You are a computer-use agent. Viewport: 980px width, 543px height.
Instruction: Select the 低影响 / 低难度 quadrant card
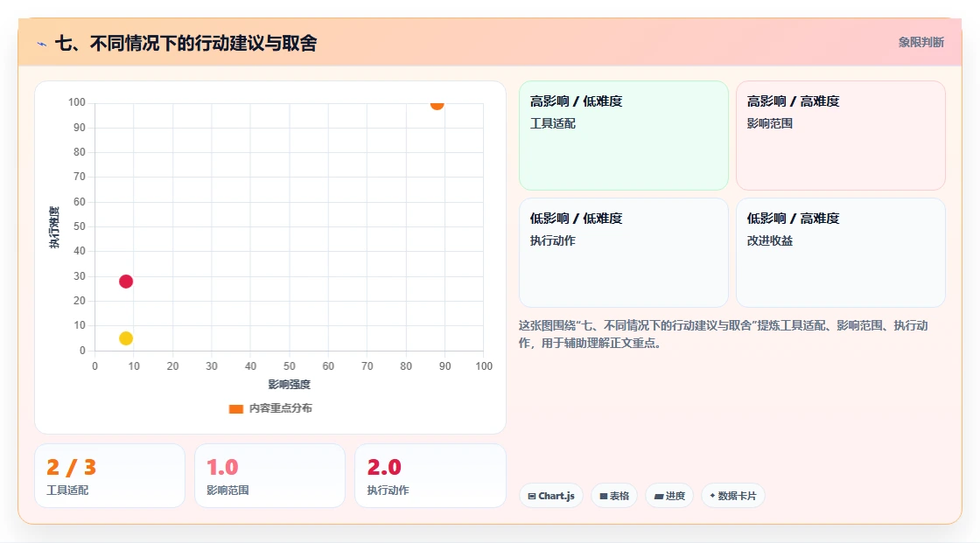[624, 253]
